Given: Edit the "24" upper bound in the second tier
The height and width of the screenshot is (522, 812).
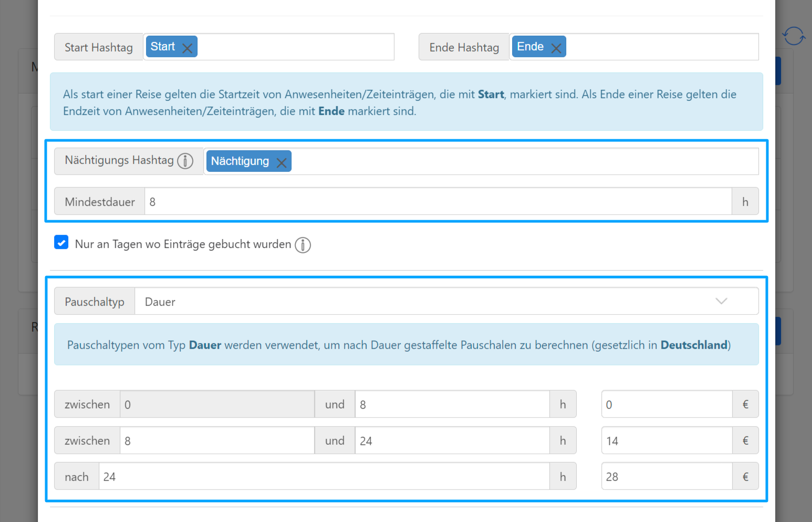Looking at the screenshot, I should point(452,441).
